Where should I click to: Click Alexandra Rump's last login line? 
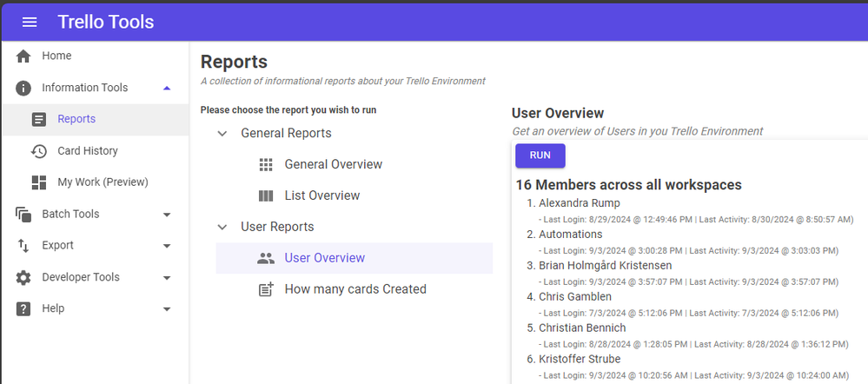[696, 220]
